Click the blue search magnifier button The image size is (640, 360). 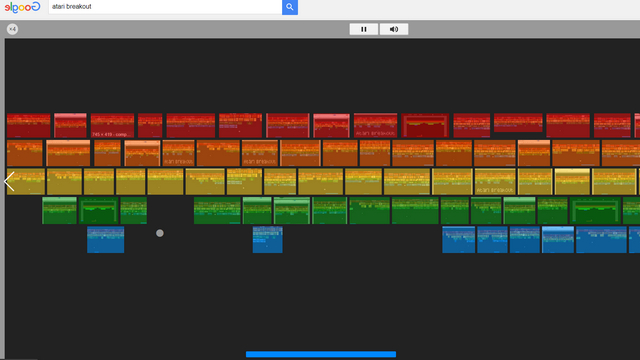(x=290, y=7)
